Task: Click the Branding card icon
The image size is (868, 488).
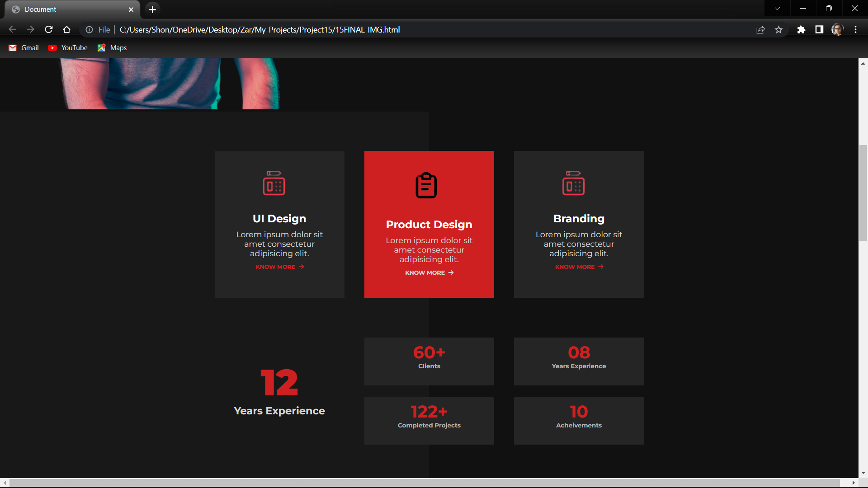Action: (573, 184)
